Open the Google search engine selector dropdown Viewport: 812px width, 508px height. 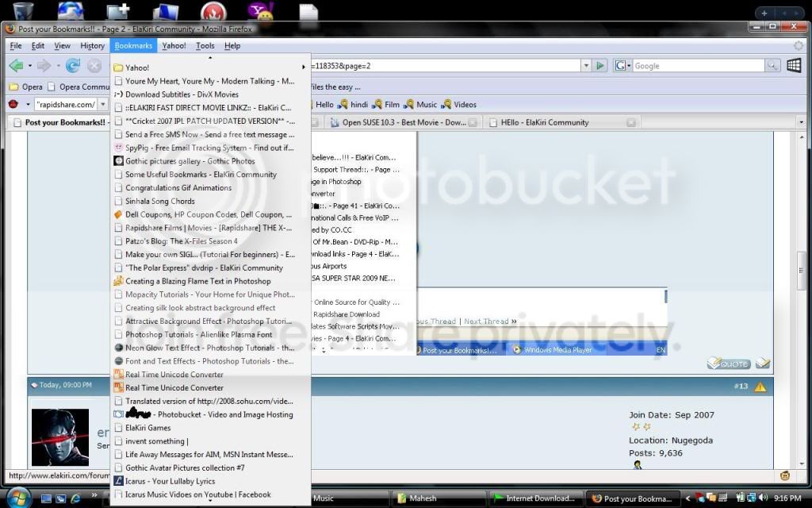(622, 66)
